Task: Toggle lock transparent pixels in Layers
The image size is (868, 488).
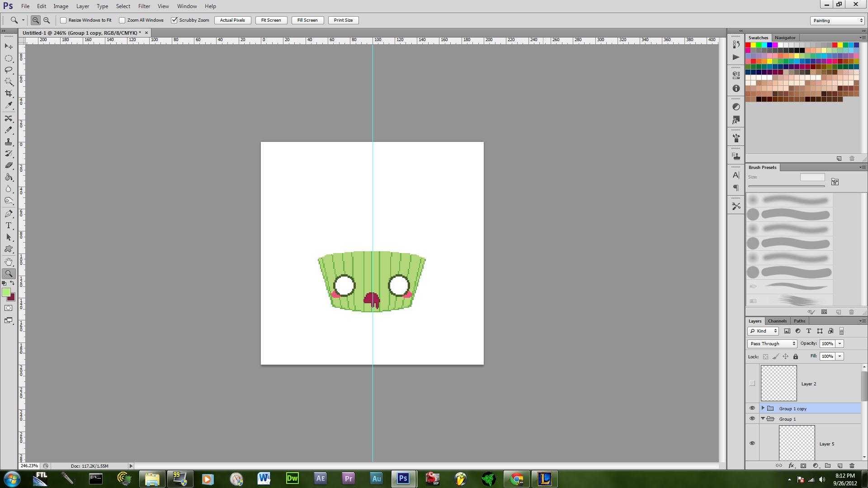Action: click(765, 357)
